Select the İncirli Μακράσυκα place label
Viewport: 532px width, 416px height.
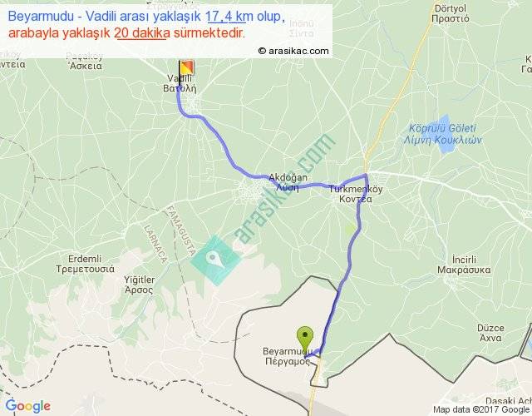pos(464,265)
